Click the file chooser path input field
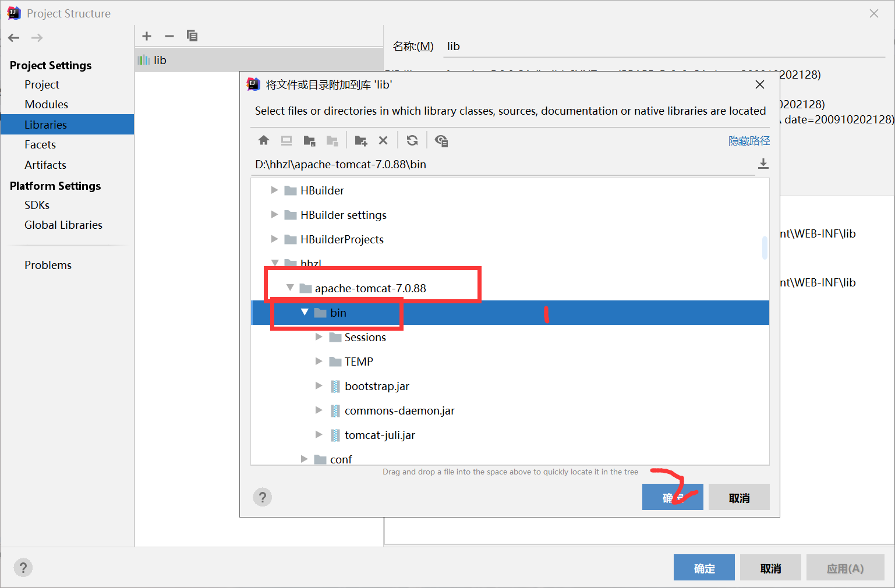The image size is (895, 588). pyautogui.click(x=504, y=164)
